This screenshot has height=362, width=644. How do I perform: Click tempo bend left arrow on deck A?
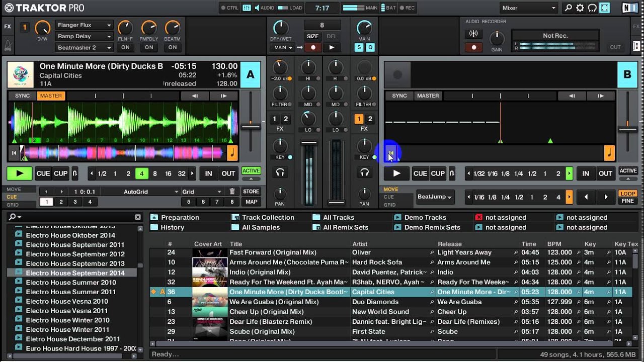[195, 96]
